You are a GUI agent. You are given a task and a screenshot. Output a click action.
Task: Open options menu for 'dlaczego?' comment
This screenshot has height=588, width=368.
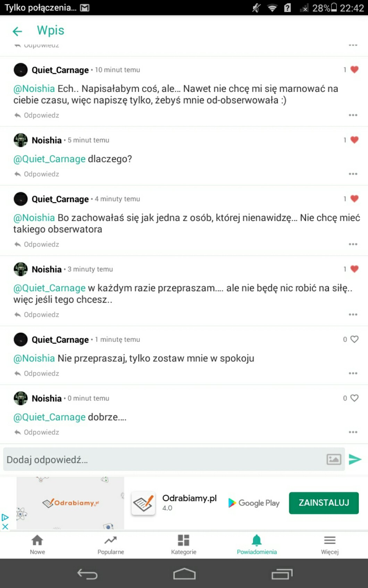[x=353, y=174]
